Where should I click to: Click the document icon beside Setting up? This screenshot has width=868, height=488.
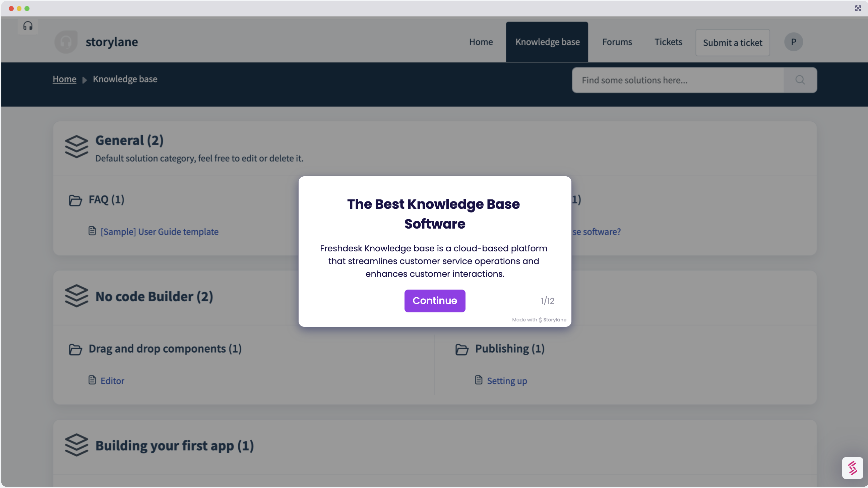pos(478,379)
